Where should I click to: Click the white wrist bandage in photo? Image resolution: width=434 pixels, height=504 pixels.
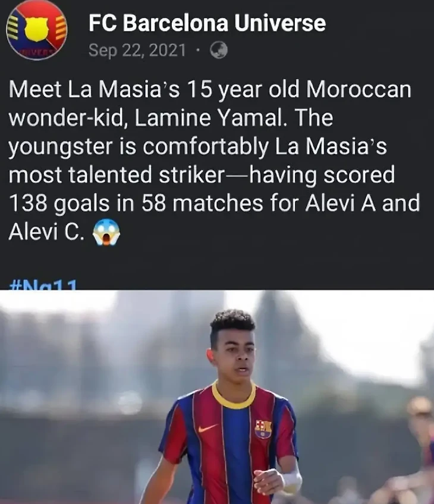pyautogui.click(x=291, y=481)
